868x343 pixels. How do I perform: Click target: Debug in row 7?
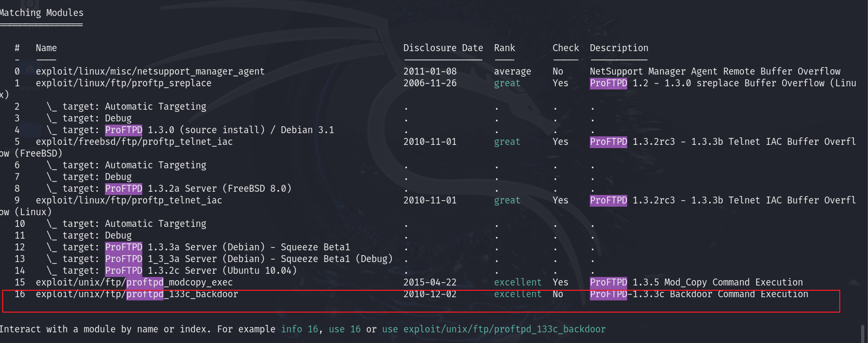point(97,177)
